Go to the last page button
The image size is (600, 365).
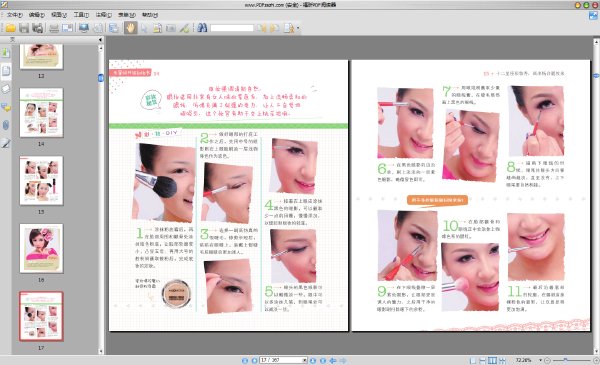point(323,360)
